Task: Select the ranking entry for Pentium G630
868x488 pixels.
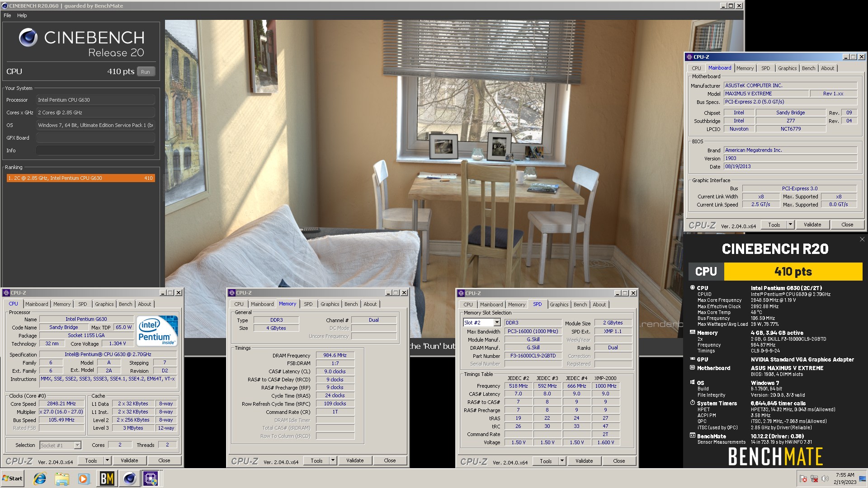Action: click(80, 178)
